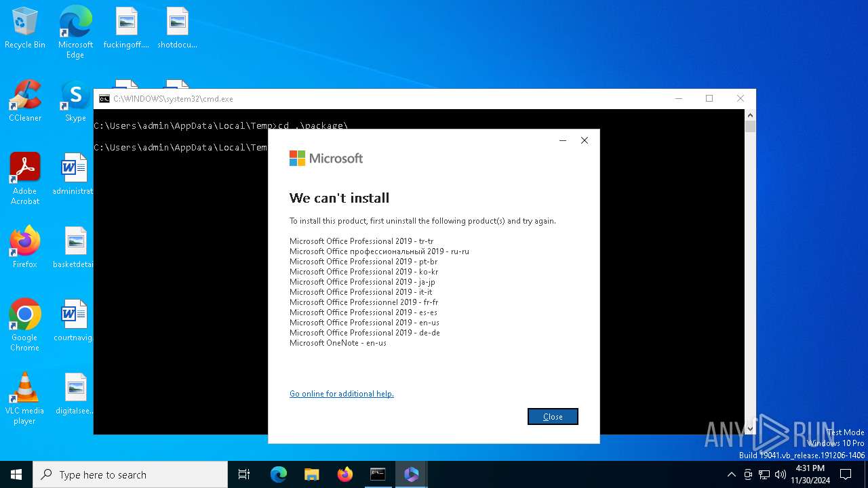Switch to the Office installer taskbar button
Viewport: 868px width, 488px height.
[x=411, y=474]
